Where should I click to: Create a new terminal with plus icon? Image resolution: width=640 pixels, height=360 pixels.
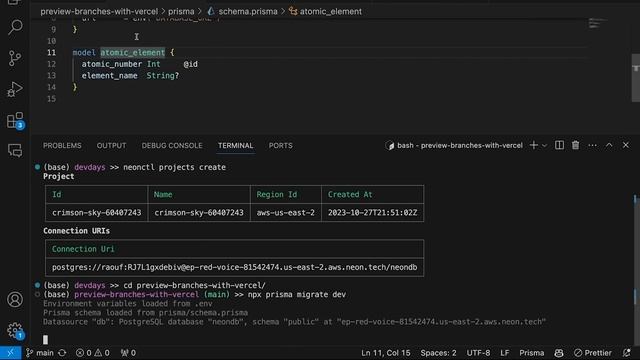[x=533, y=145]
